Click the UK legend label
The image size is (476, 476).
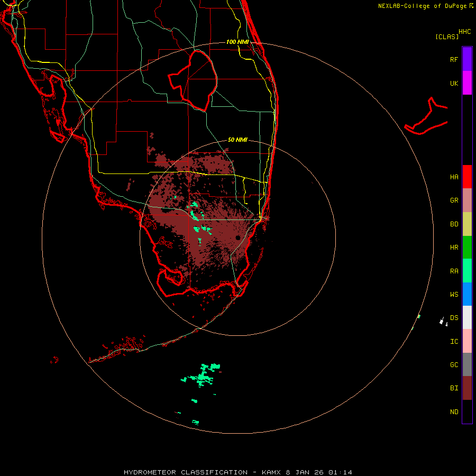pyautogui.click(x=454, y=84)
